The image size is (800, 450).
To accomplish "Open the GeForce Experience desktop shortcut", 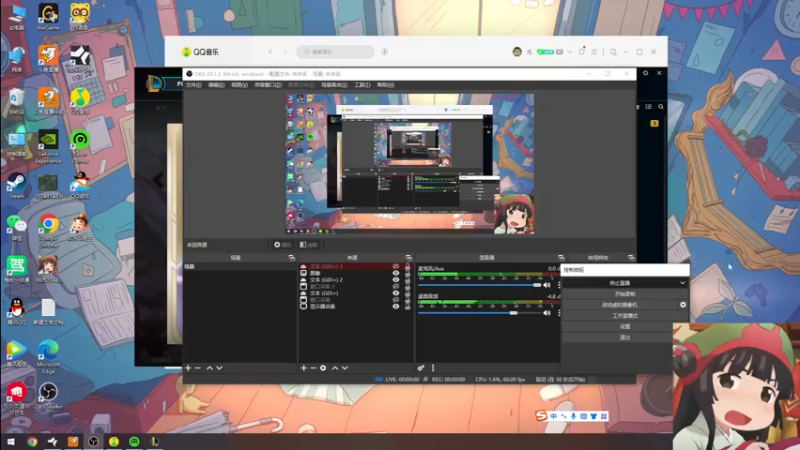I will 48,147.
